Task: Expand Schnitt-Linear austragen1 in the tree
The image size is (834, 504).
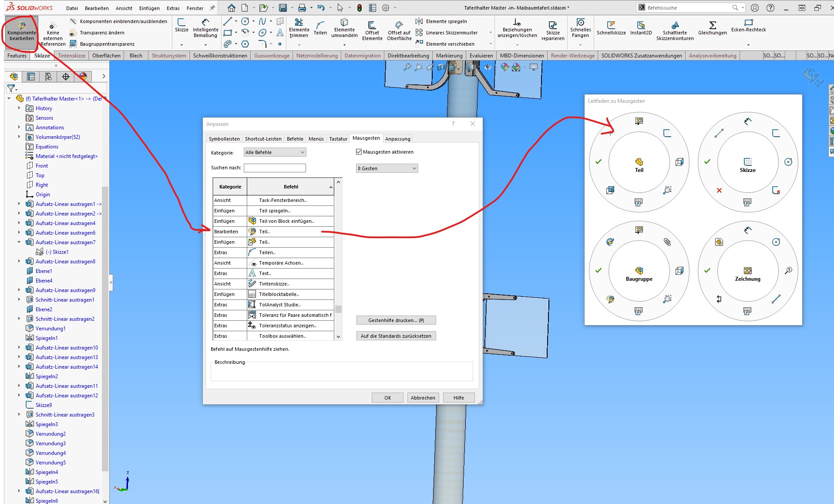Action: click(x=19, y=299)
